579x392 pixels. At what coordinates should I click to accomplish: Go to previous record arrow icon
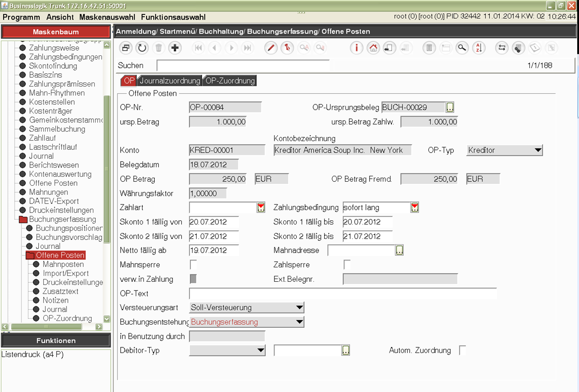(215, 48)
